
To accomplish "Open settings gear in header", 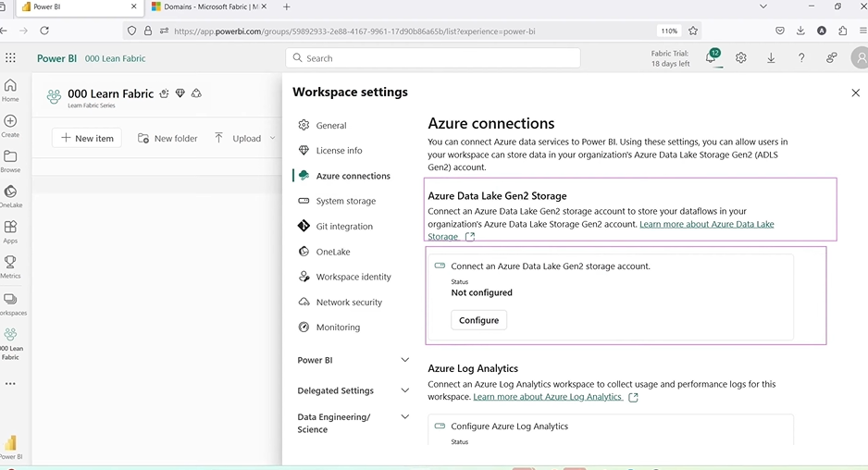I will (x=740, y=58).
